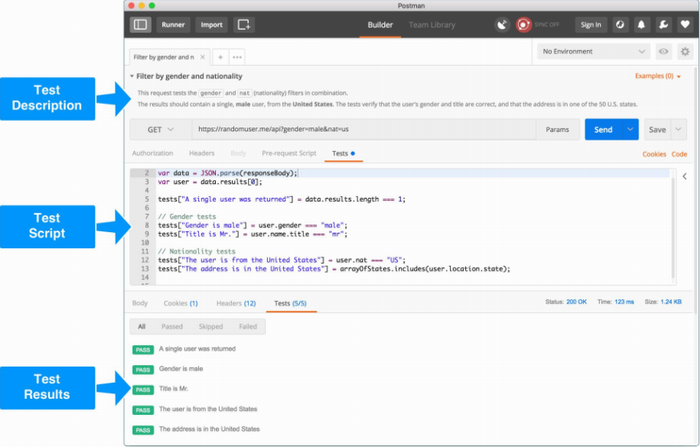Open manage environments gear icon

[685, 51]
